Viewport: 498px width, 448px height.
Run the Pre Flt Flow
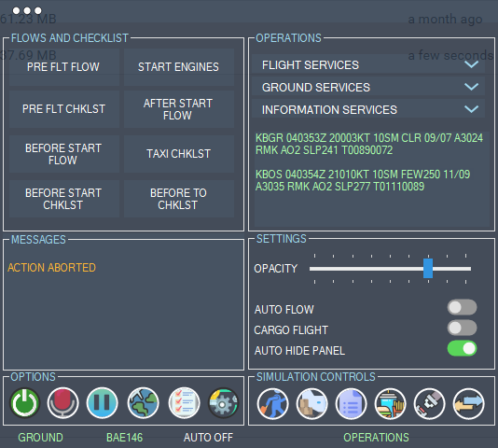click(64, 67)
